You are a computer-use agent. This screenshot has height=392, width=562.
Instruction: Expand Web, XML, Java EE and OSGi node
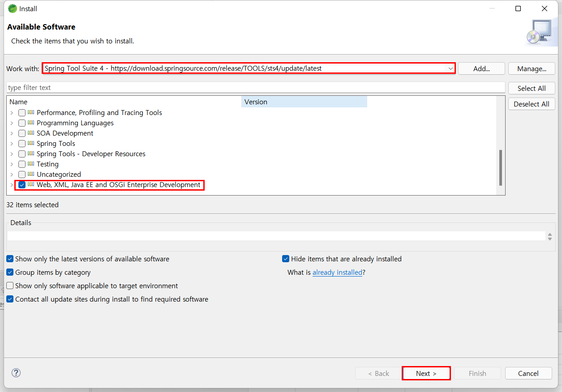12,185
